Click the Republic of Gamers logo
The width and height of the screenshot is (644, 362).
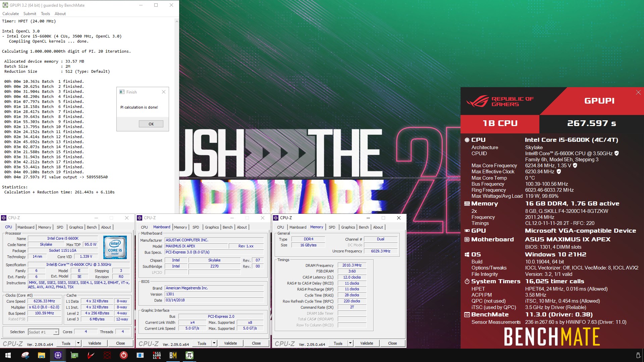tap(499, 101)
